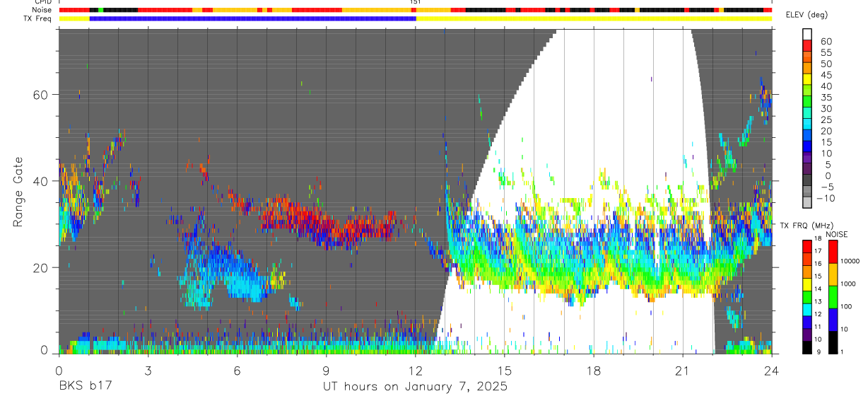Image resolution: width=868 pixels, height=401 pixels.
Task: Click the blue portion of the TX Freq bar
Action: 253,18
